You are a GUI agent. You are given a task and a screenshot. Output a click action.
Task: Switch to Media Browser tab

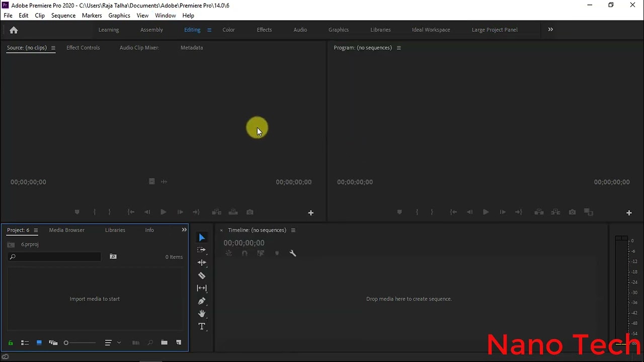point(67,230)
